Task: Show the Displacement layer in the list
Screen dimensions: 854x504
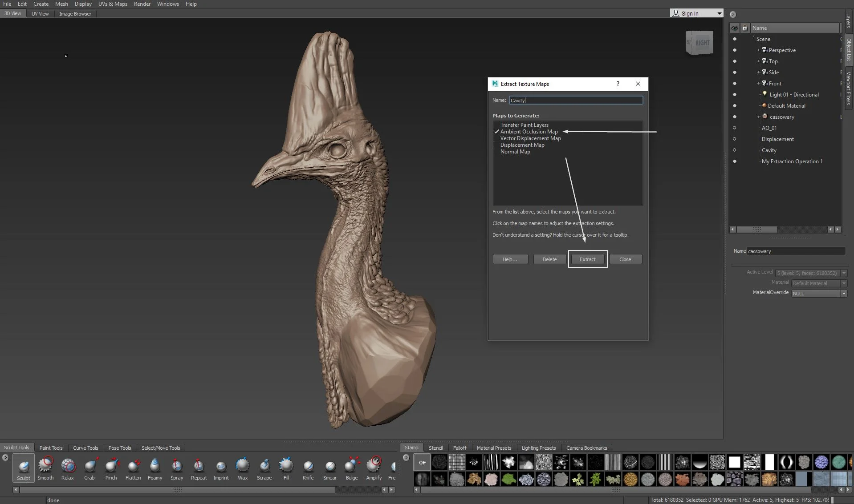Action: click(734, 139)
